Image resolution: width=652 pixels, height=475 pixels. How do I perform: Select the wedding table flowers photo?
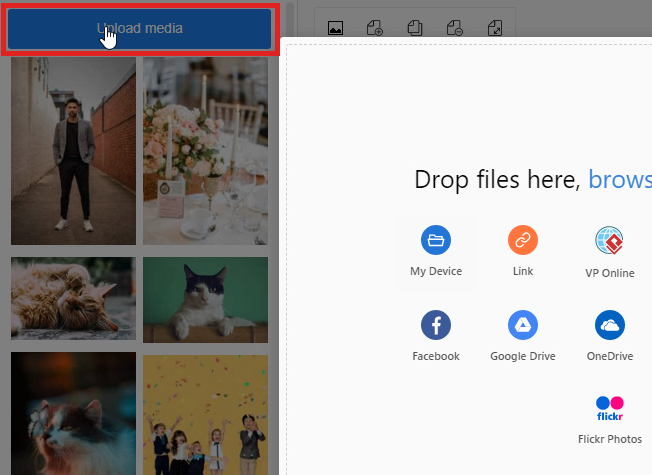coord(205,150)
